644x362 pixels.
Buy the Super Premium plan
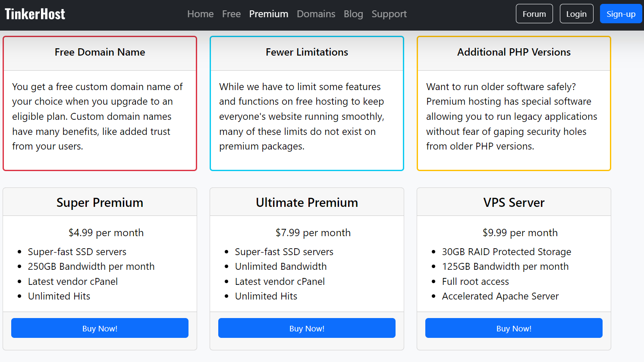coord(100,328)
